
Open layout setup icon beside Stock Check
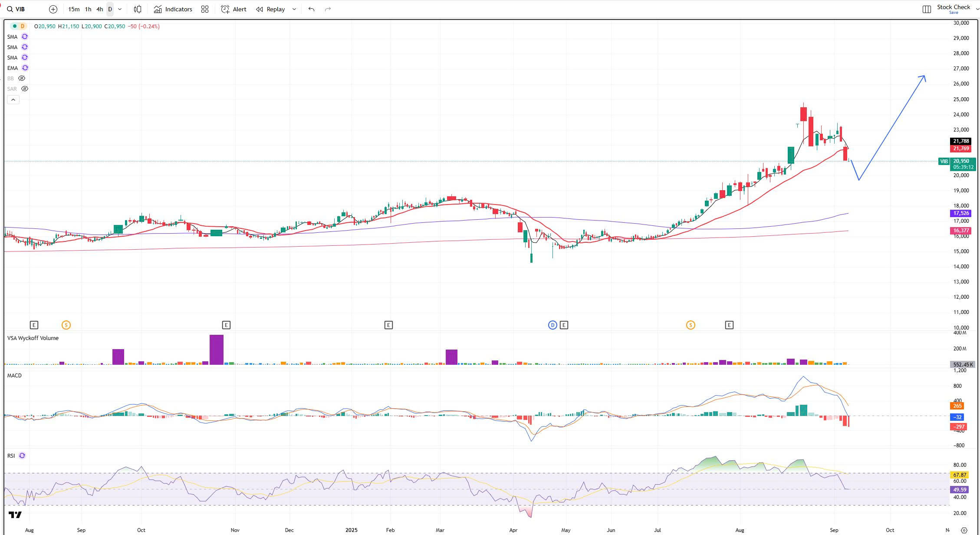pyautogui.click(x=926, y=9)
